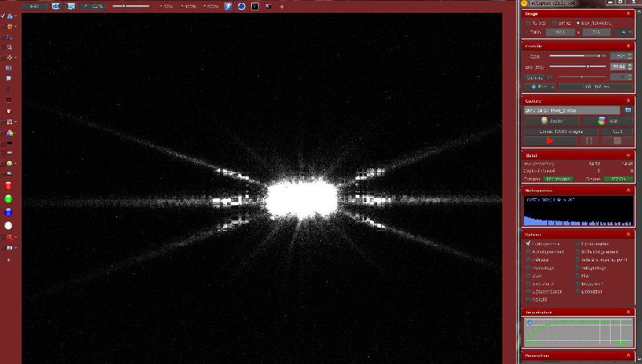
Task: Open the capture folder icon beside filename field
Action: click(x=628, y=110)
